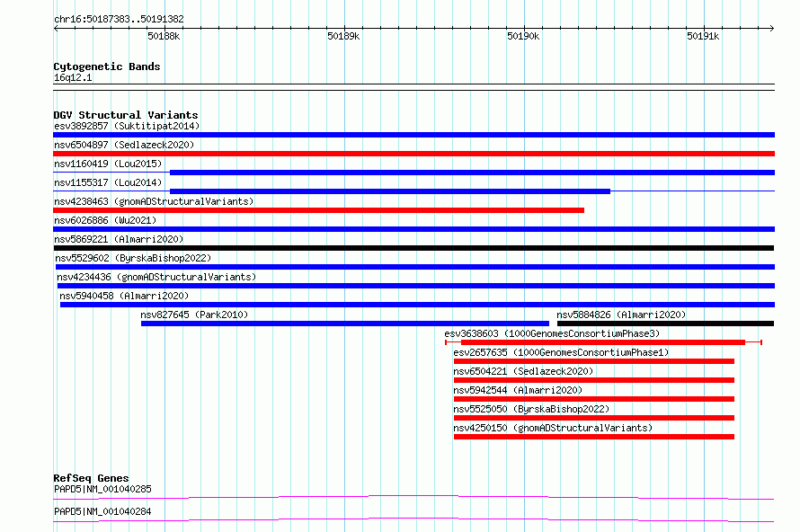Image resolution: width=800 pixels, height=532 pixels.
Task: Click the left arrow end of the ruler
Action: [56, 28]
